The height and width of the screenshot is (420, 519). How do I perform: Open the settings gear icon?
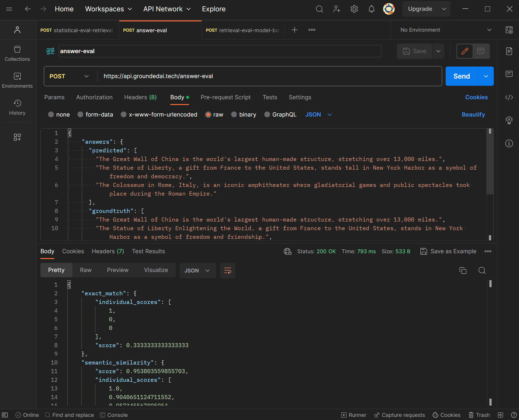click(x=354, y=9)
